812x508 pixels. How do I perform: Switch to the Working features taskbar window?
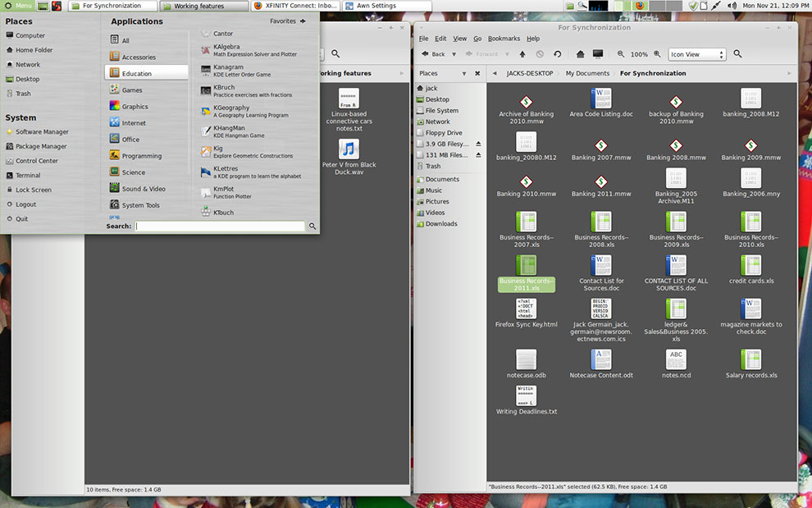tap(204, 6)
